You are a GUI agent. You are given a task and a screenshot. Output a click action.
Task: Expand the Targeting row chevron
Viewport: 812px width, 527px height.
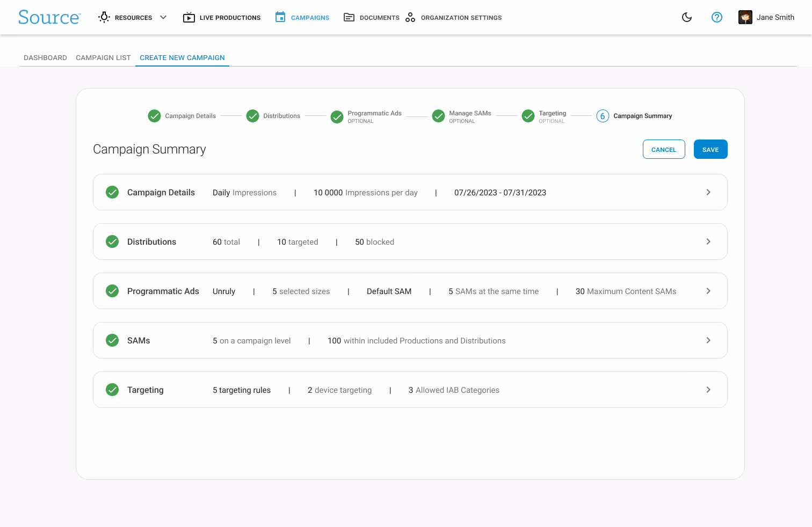click(708, 390)
